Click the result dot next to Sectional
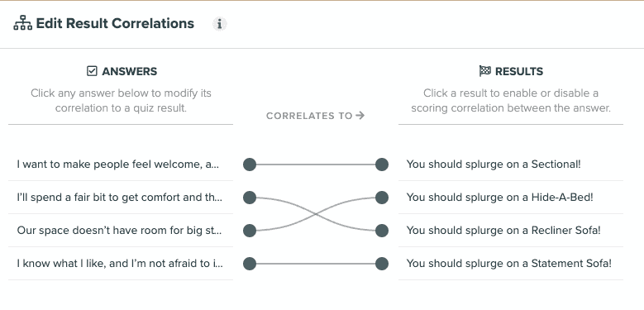The width and height of the screenshot is (644, 310). click(382, 165)
